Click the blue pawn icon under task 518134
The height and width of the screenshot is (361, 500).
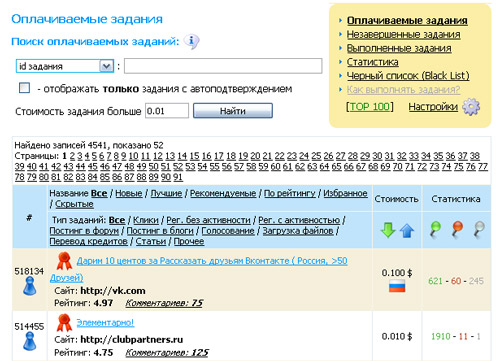click(30, 287)
